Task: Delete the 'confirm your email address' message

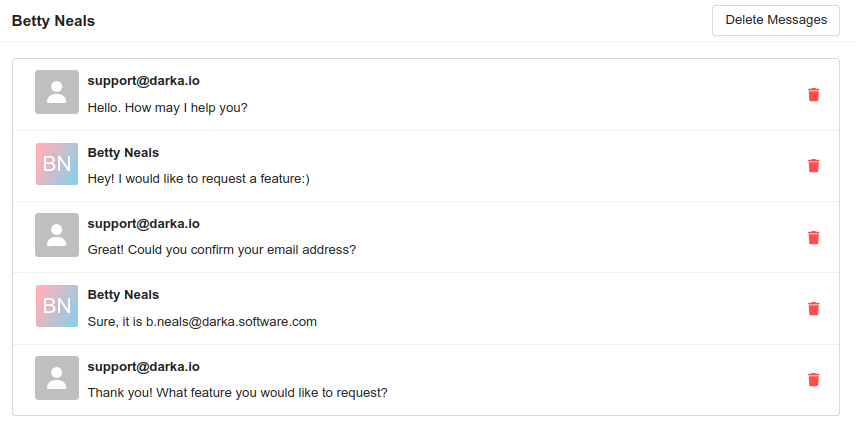Action: [814, 238]
